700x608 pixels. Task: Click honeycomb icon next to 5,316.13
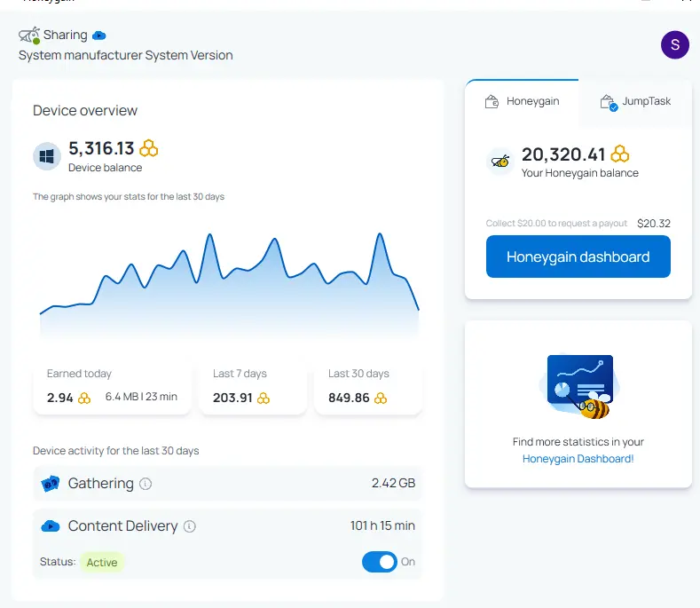[149, 148]
